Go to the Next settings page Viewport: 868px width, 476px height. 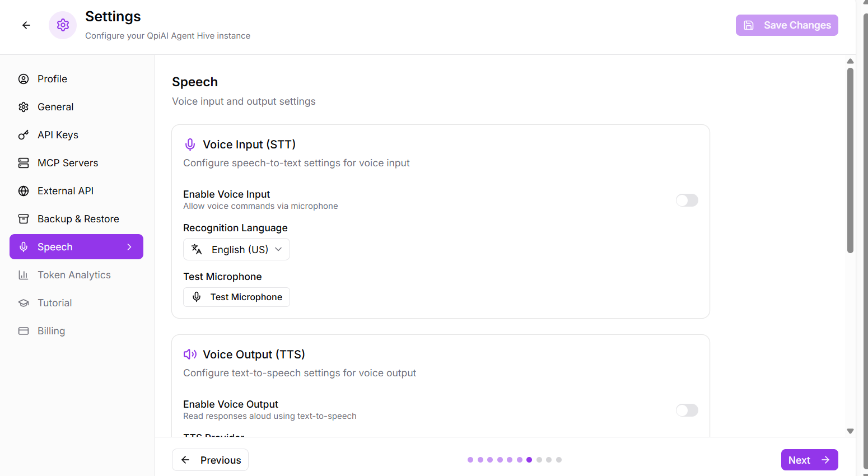(x=809, y=460)
